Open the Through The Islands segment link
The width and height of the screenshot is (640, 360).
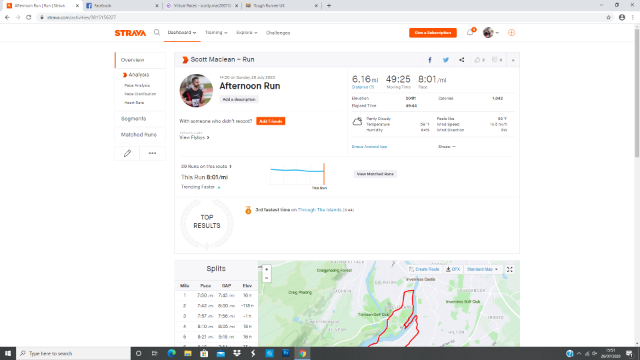[x=319, y=210]
